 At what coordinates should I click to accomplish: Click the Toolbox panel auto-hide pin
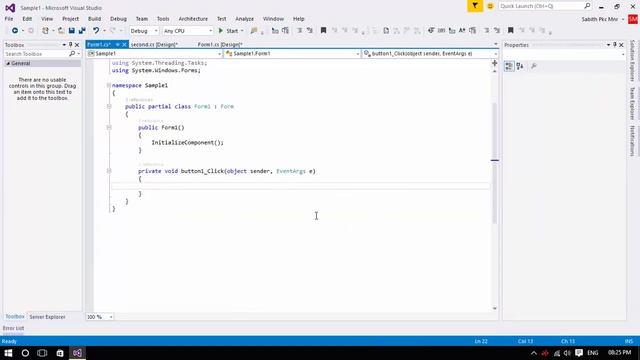click(x=70, y=44)
